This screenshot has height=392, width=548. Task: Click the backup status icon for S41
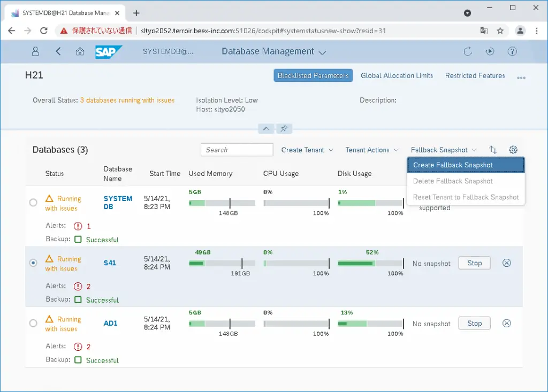(78, 300)
